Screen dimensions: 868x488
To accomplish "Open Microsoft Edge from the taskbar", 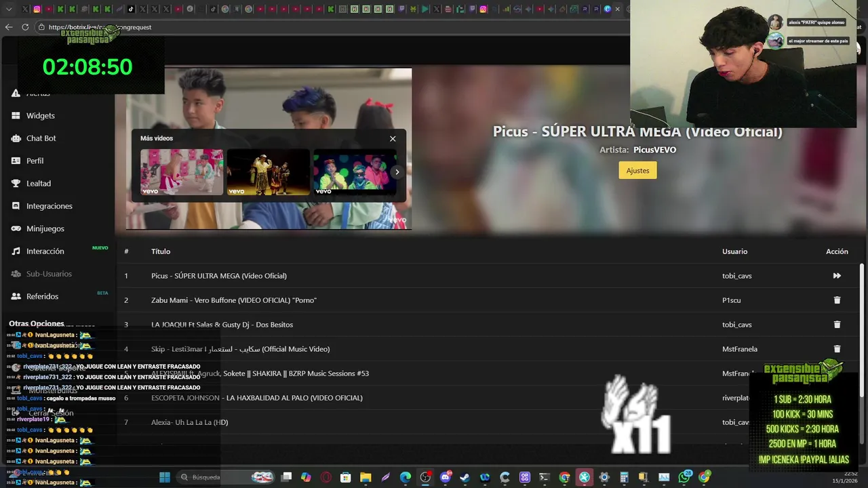I will point(405,477).
